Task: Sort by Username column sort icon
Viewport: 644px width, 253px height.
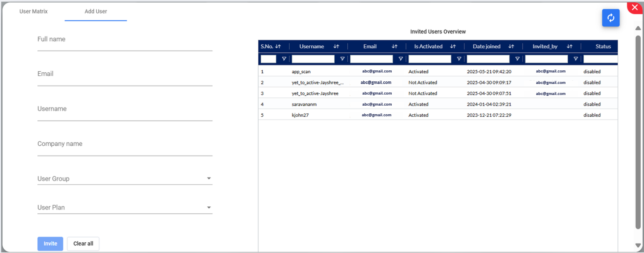Action: click(336, 47)
